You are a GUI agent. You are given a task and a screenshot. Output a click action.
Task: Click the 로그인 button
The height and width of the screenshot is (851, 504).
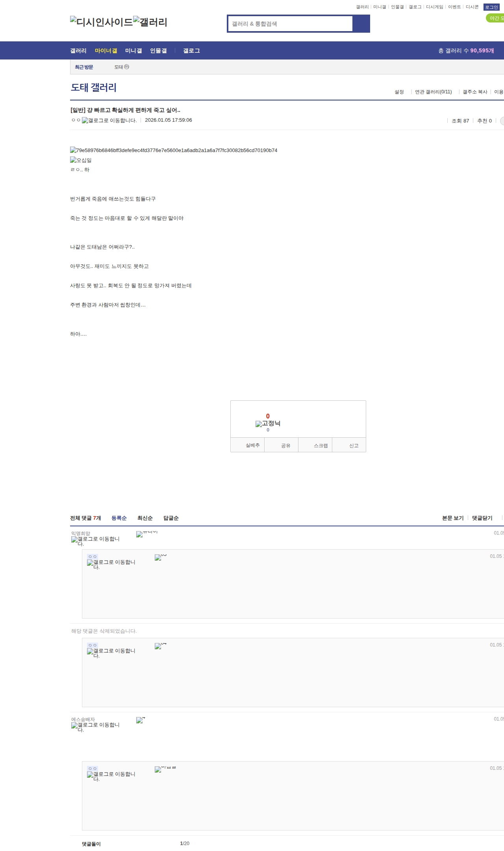(491, 7)
